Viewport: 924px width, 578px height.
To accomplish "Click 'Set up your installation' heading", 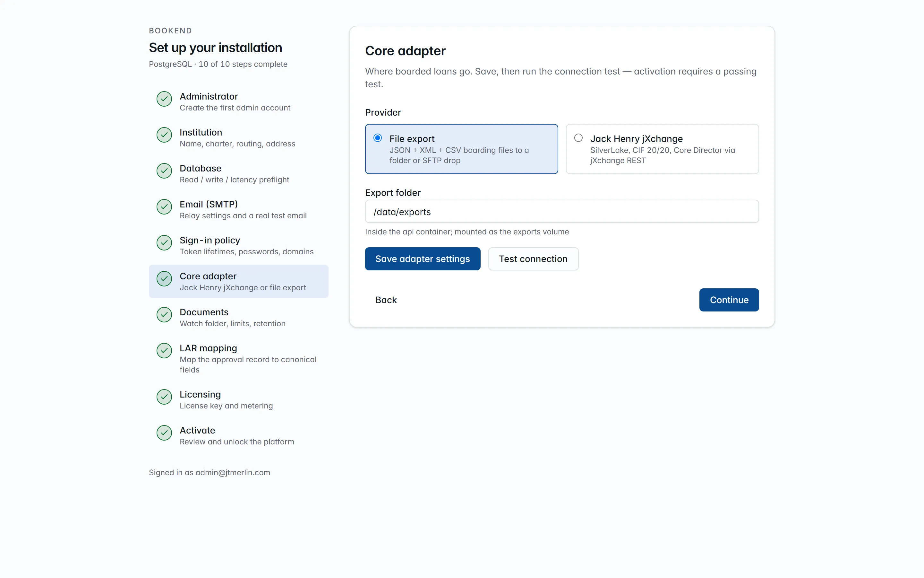I will tap(215, 48).
